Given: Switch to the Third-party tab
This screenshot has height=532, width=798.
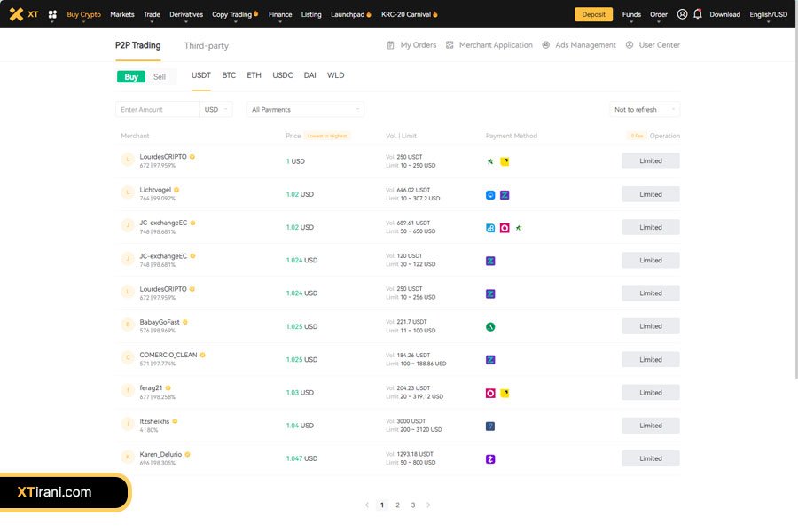Looking at the screenshot, I should 206,45.
